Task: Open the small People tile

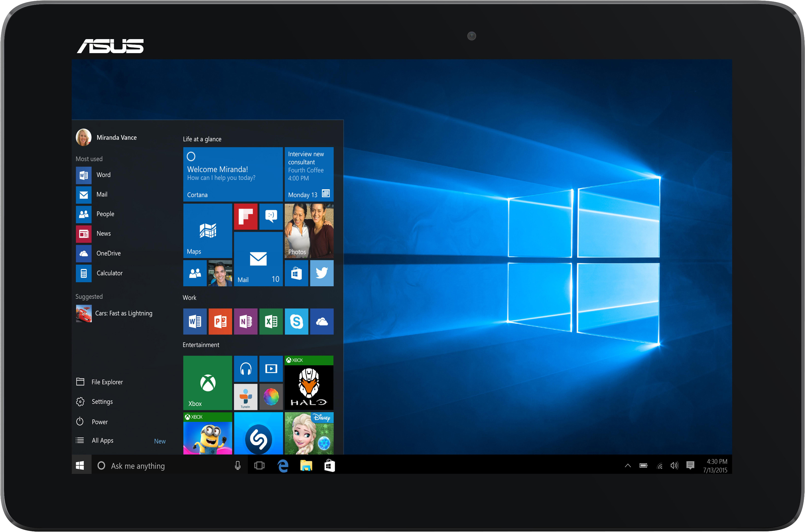Action: [x=195, y=273]
